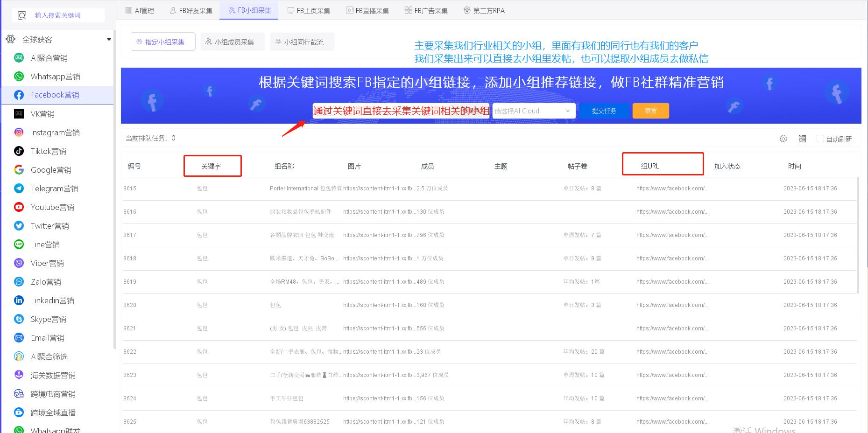This screenshot has height=433, width=868.
Task: Click the orange 重置 button
Action: click(x=650, y=111)
